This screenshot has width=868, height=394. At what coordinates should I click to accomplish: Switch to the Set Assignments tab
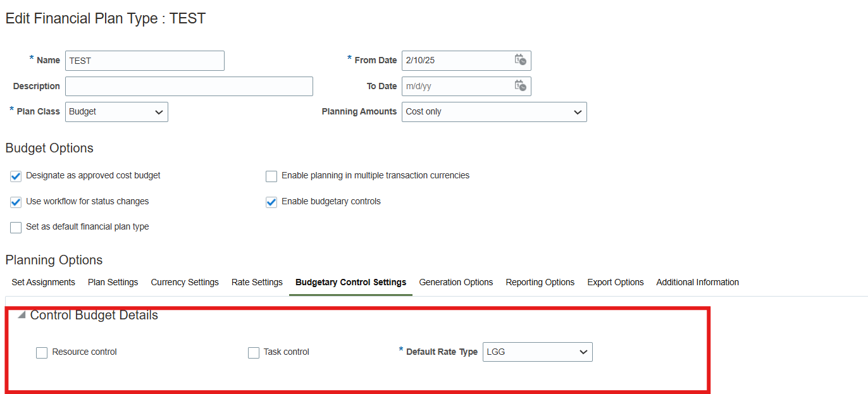pyautogui.click(x=43, y=282)
